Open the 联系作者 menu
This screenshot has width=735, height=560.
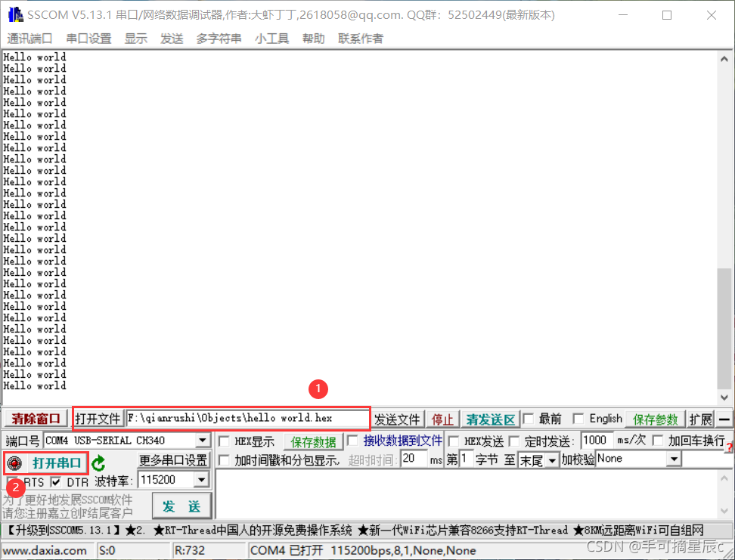tap(361, 39)
